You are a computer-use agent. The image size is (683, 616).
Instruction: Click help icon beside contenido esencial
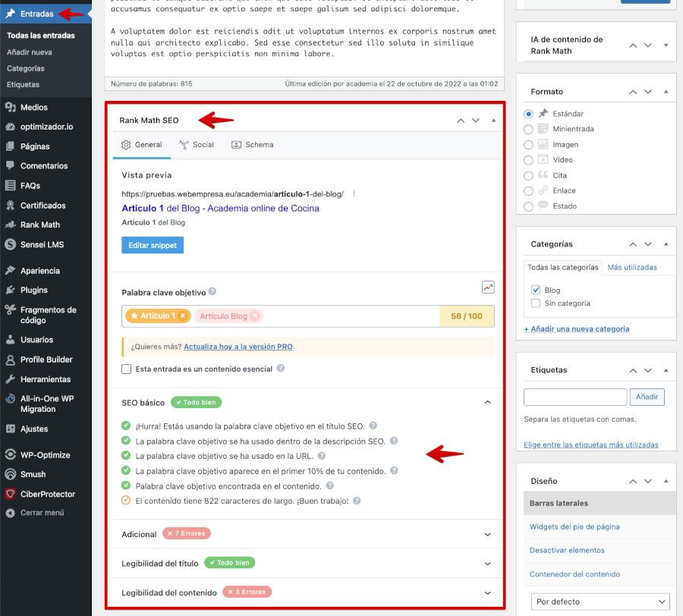coord(281,368)
